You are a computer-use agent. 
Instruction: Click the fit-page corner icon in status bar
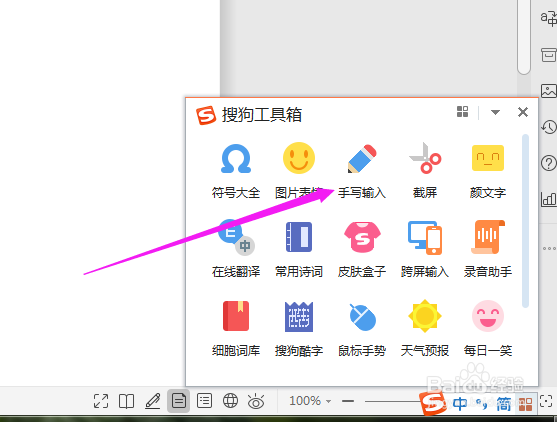546,401
